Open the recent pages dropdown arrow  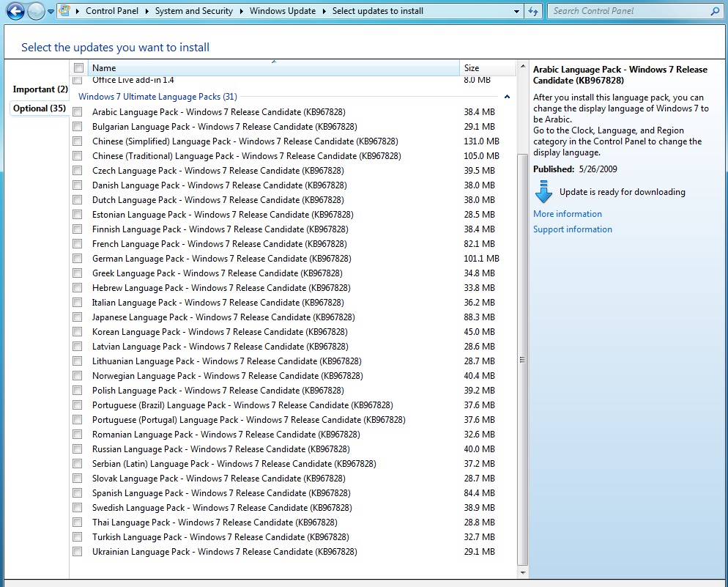tap(51, 12)
